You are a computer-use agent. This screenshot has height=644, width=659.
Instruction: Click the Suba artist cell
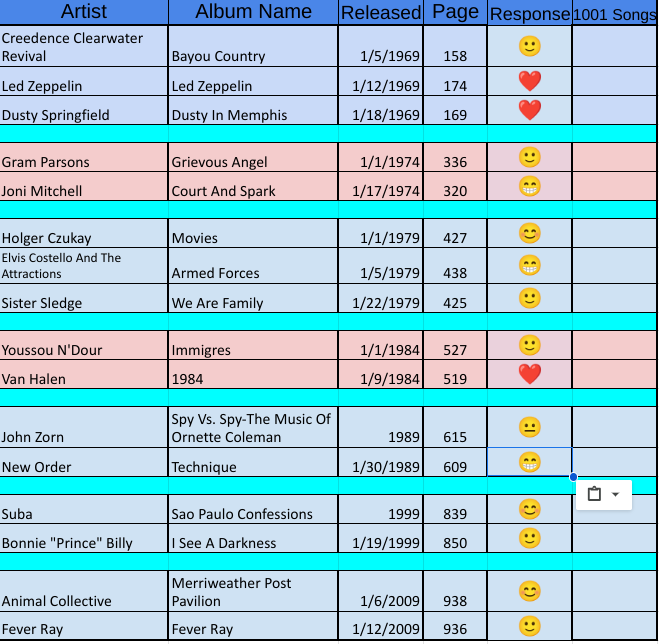[84, 509]
